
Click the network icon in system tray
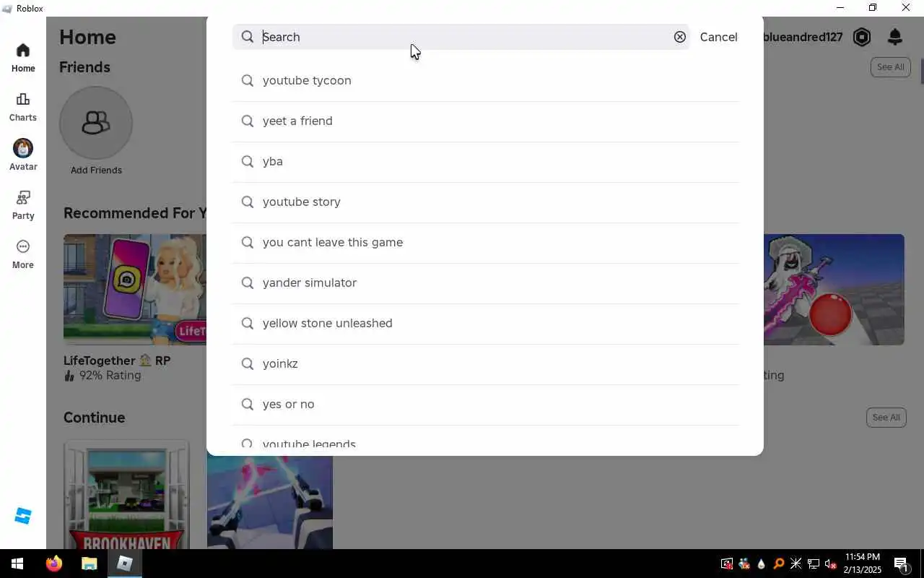point(814,564)
